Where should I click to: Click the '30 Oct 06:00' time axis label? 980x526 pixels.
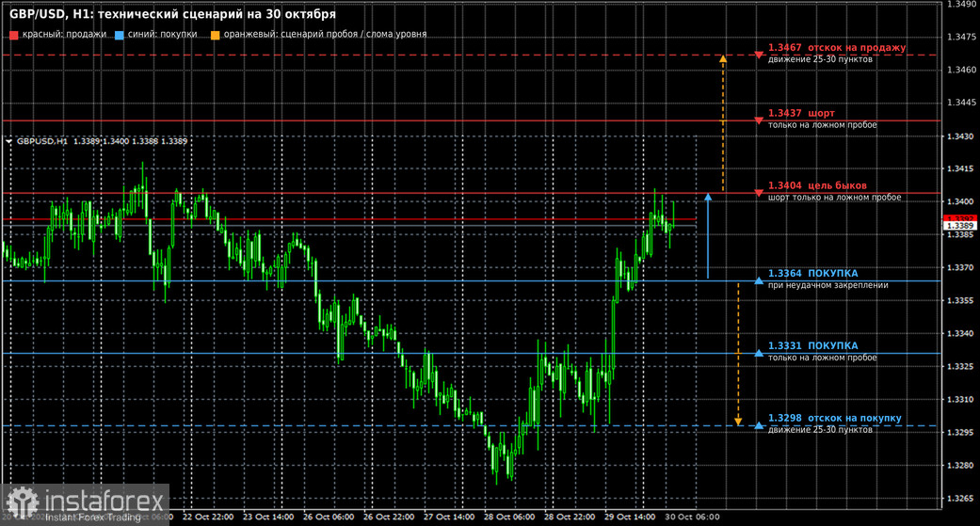692,518
